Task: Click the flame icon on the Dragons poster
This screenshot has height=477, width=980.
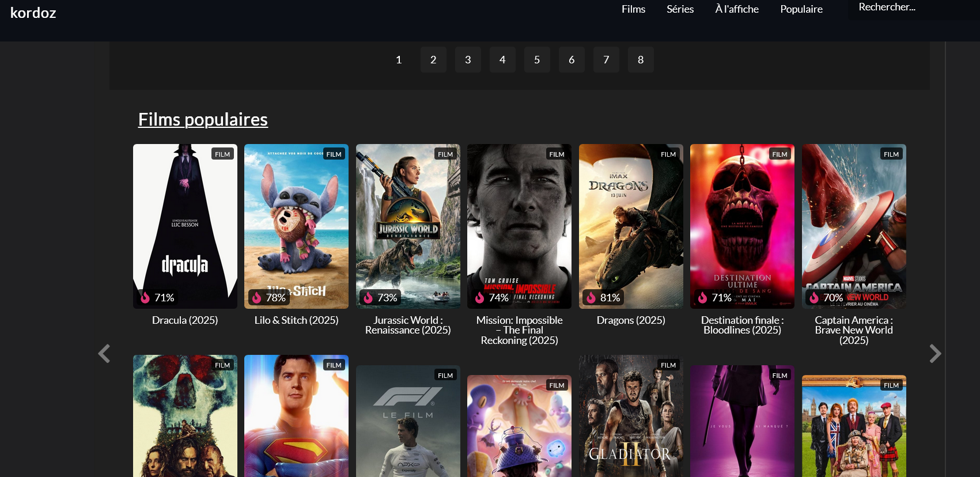Action: tap(591, 297)
